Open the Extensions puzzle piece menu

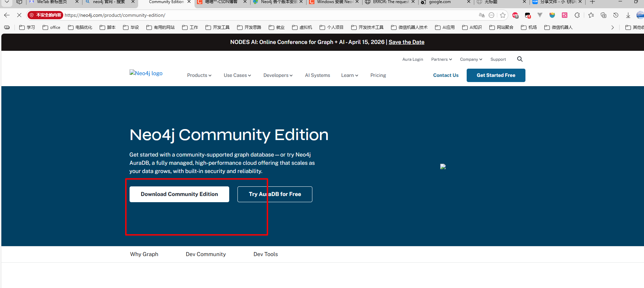click(x=577, y=15)
